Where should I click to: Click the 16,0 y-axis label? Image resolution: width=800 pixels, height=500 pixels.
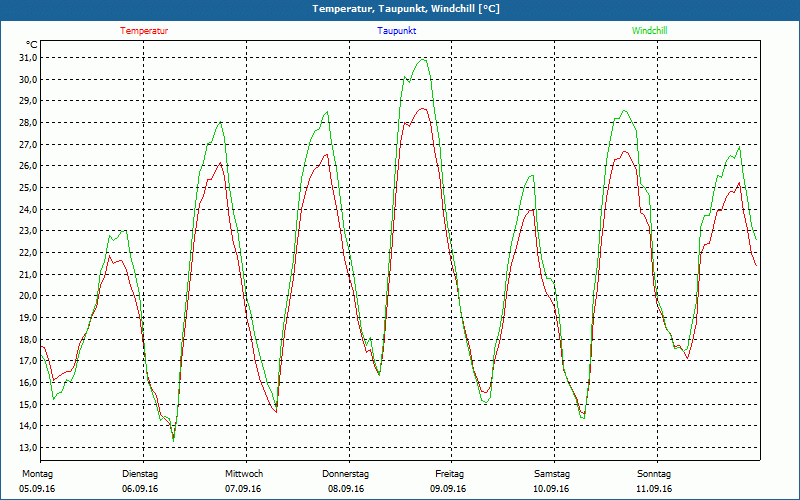(x=28, y=383)
